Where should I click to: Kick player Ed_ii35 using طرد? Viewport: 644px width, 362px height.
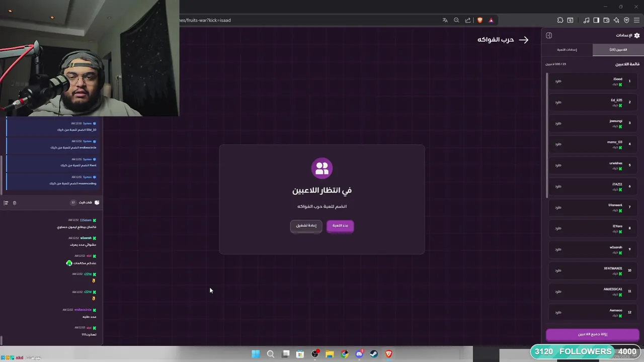pos(558,102)
